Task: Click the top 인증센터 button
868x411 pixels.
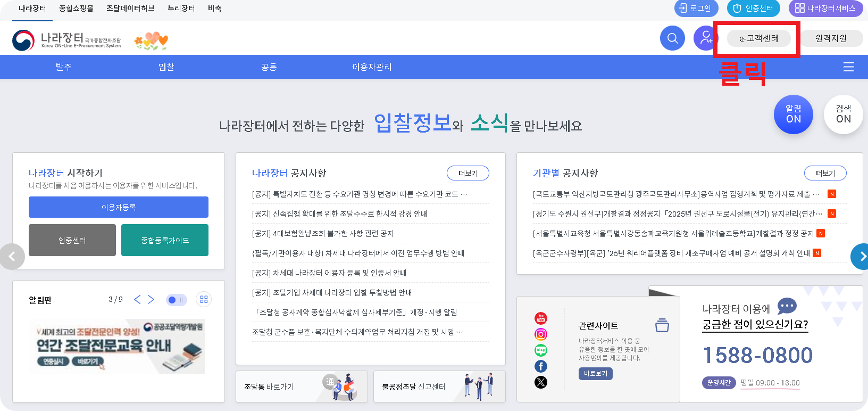Action: tap(753, 9)
